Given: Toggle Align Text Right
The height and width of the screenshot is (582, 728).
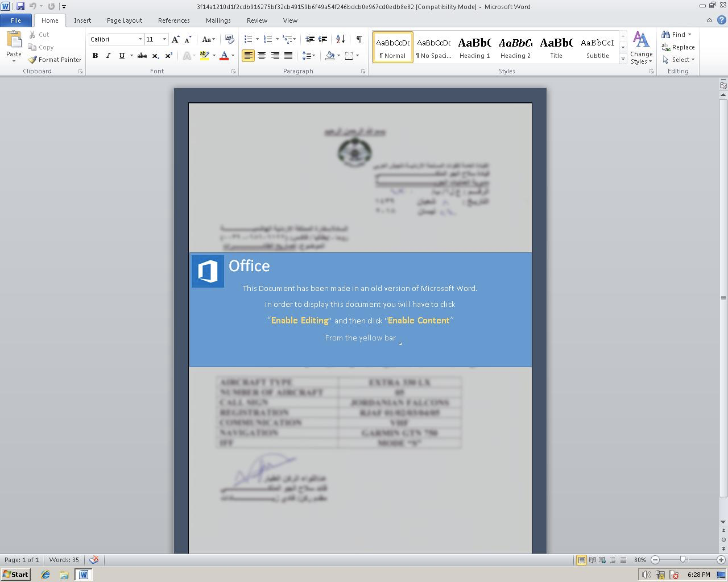Looking at the screenshot, I should (x=275, y=56).
